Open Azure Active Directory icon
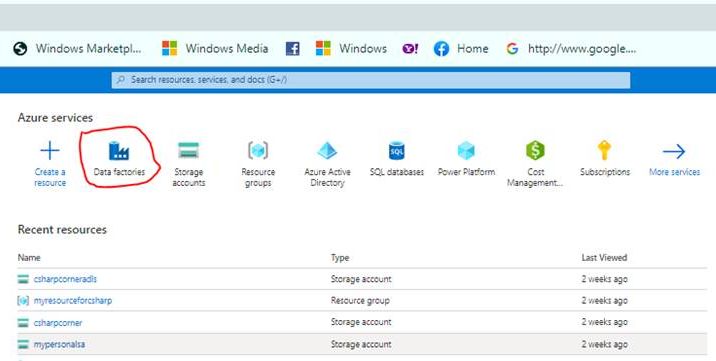 [x=327, y=151]
